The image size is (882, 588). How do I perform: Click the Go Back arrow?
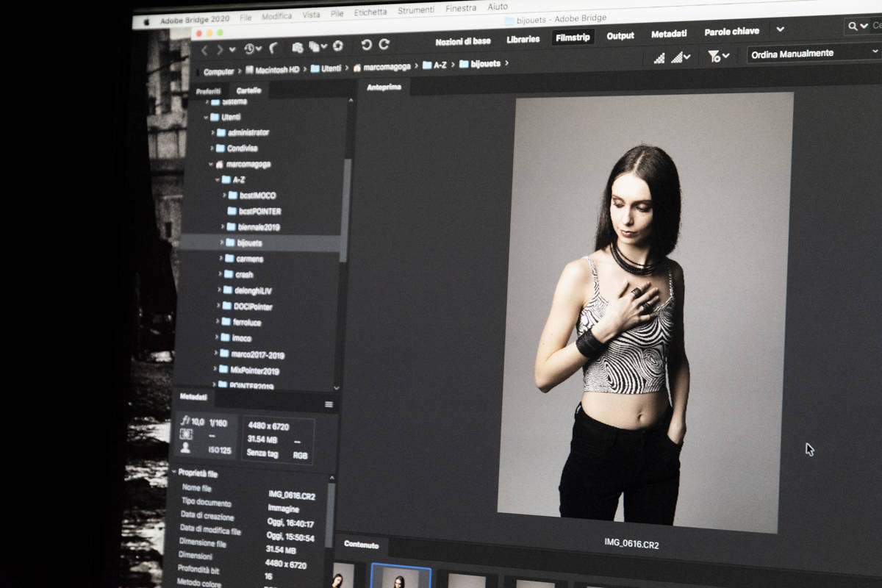click(204, 49)
